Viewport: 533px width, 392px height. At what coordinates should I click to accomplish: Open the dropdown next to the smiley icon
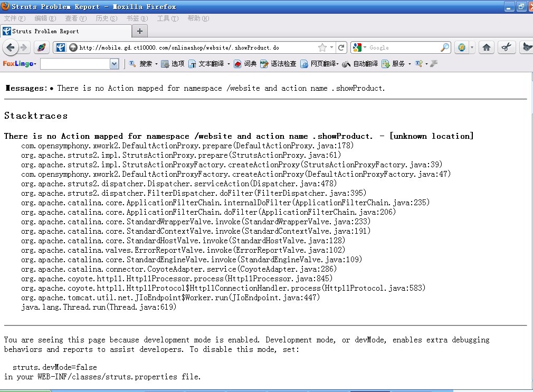(472, 47)
